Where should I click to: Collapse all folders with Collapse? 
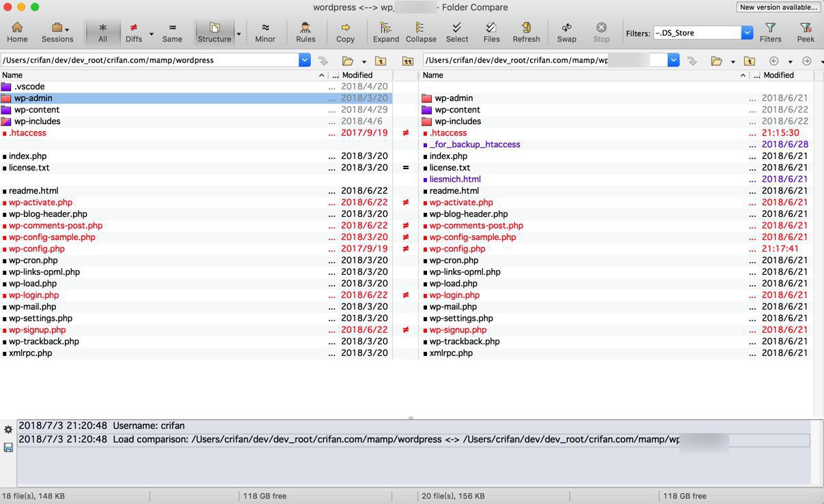click(x=421, y=32)
